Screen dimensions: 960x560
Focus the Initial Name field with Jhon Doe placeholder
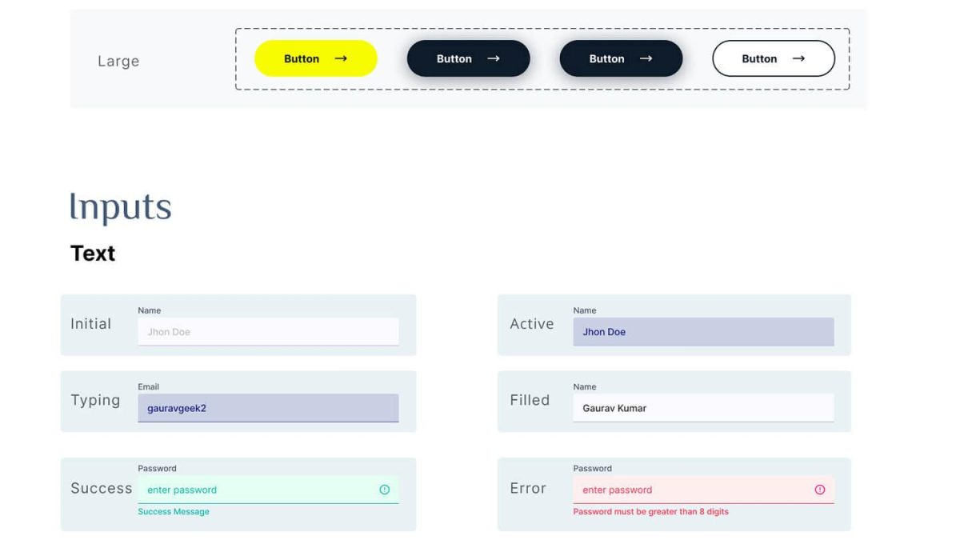pyautogui.click(x=268, y=332)
